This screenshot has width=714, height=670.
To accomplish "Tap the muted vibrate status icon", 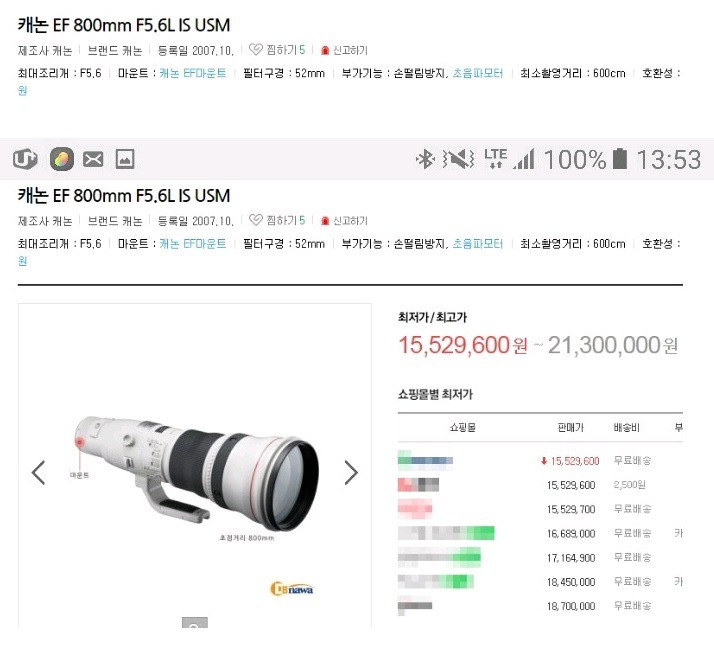I will tap(459, 159).
